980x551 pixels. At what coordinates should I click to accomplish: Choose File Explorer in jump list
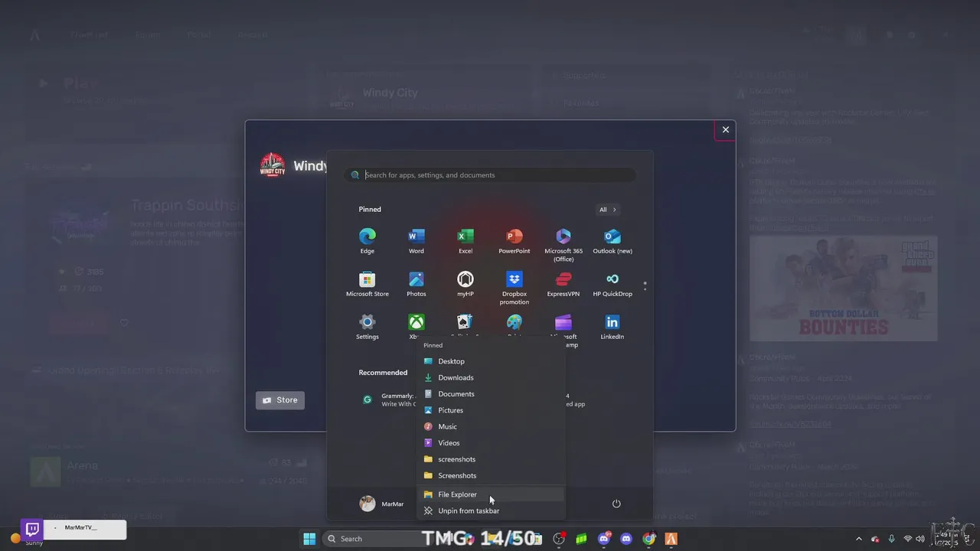click(491, 494)
